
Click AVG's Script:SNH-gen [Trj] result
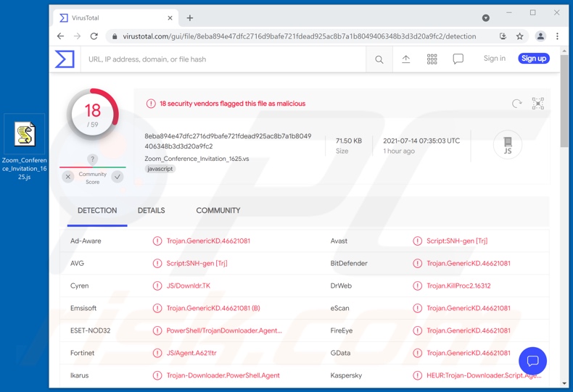[197, 263]
